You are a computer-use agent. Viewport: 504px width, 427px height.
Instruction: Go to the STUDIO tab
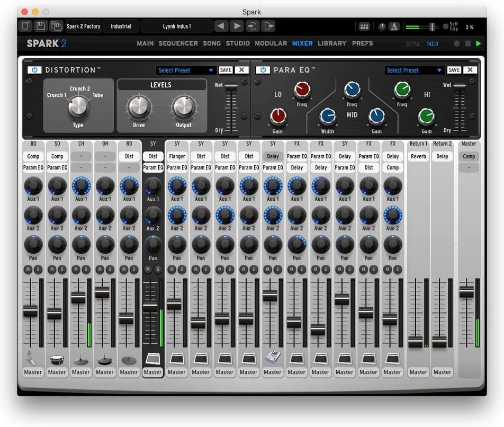238,43
